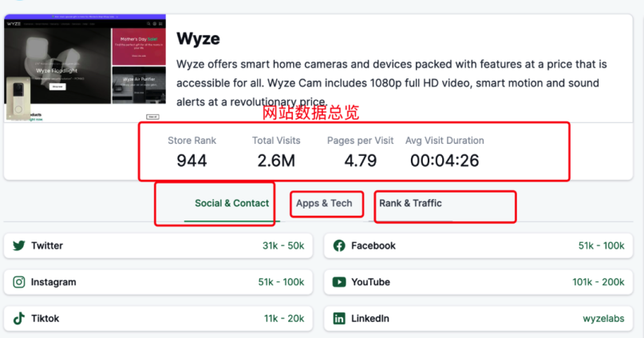Open the Apps & Tech tab
Screen dimensions: 644x338
click(324, 203)
